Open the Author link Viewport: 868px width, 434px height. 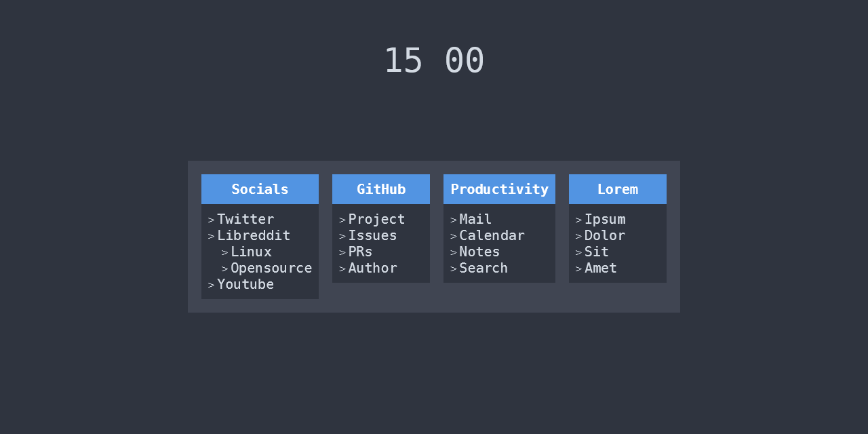tap(372, 268)
